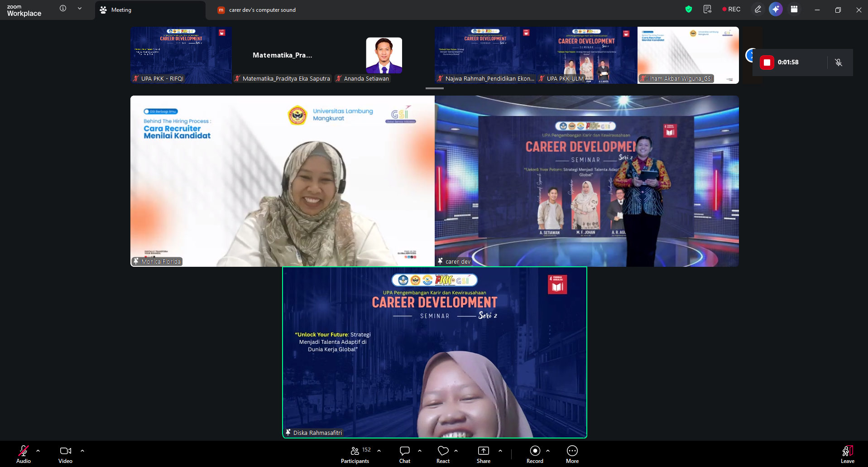Click the orange m icon on sound tab
The image size is (868, 467).
[221, 10]
